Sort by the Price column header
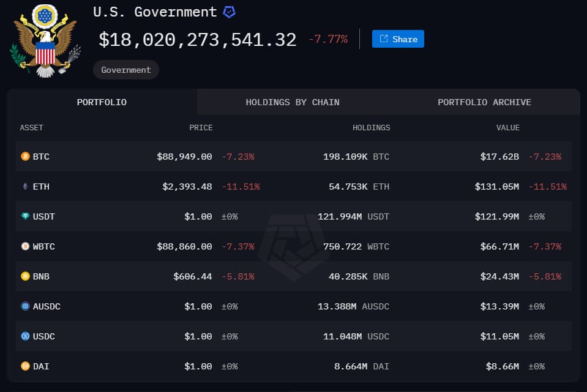This screenshot has width=587, height=392. pyautogui.click(x=201, y=128)
